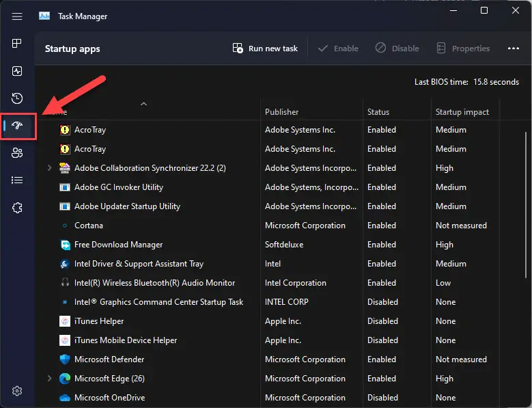Image resolution: width=532 pixels, height=408 pixels.
Task: Expand the Microsoft Edge (26) group
Action: point(50,378)
